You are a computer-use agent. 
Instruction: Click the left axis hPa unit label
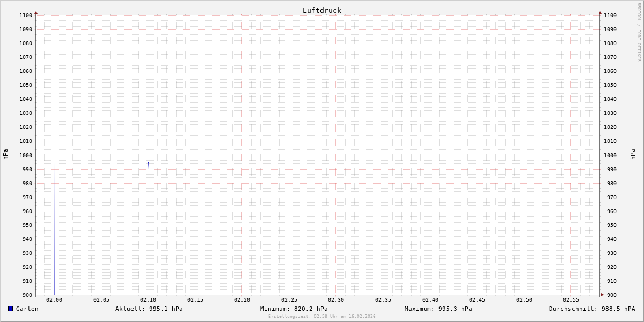coord(5,154)
